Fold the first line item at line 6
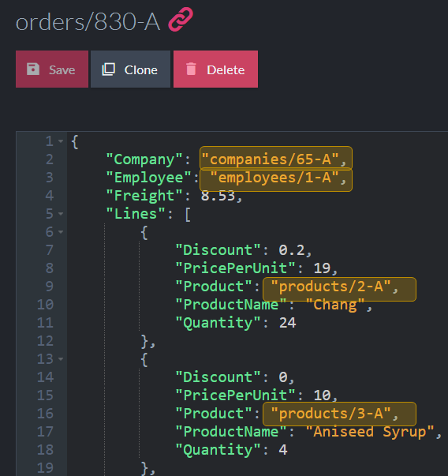 click(61, 232)
